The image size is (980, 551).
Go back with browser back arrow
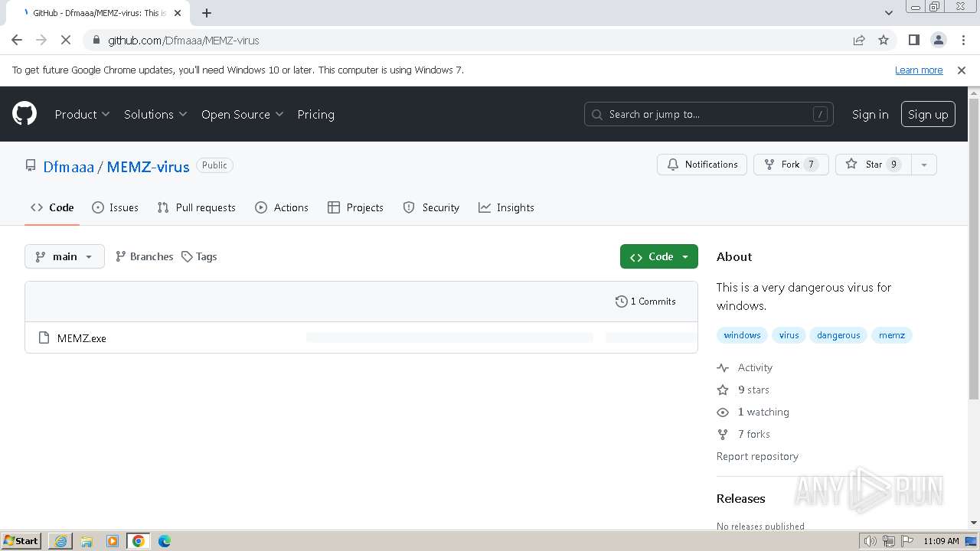17,40
